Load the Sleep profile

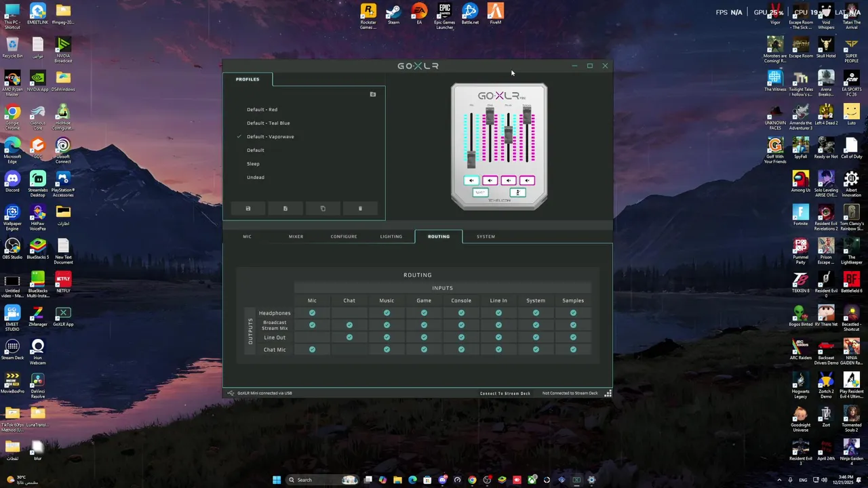click(x=253, y=164)
